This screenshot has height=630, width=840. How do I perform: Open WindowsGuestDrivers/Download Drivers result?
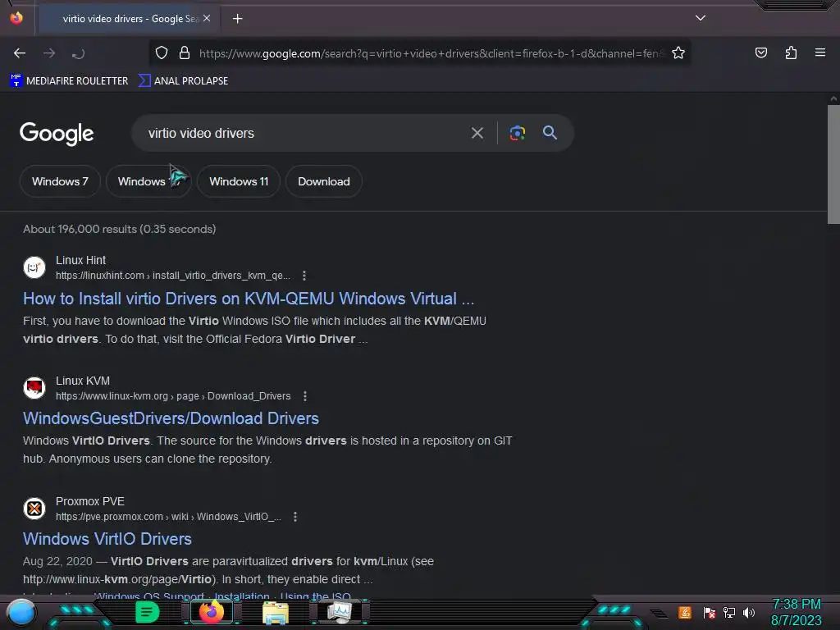click(x=171, y=418)
